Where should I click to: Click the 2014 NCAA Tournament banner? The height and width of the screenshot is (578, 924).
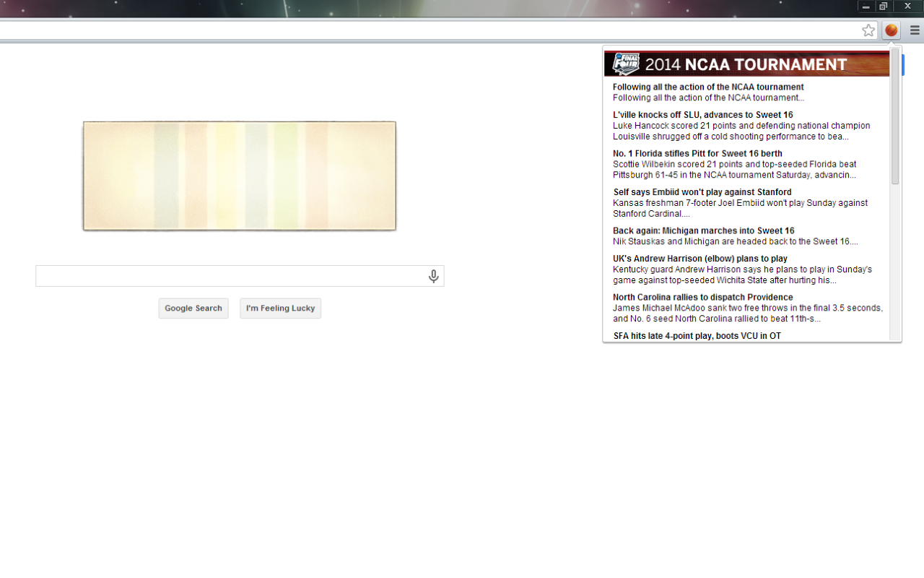746,64
